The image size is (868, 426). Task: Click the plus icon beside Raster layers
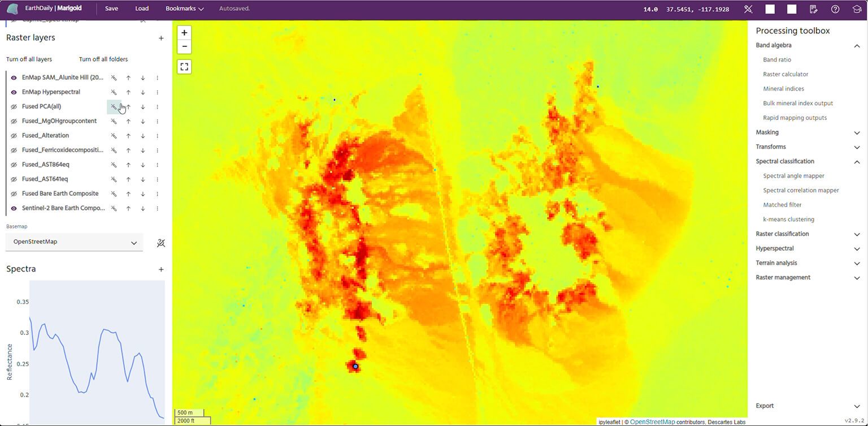pos(161,38)
